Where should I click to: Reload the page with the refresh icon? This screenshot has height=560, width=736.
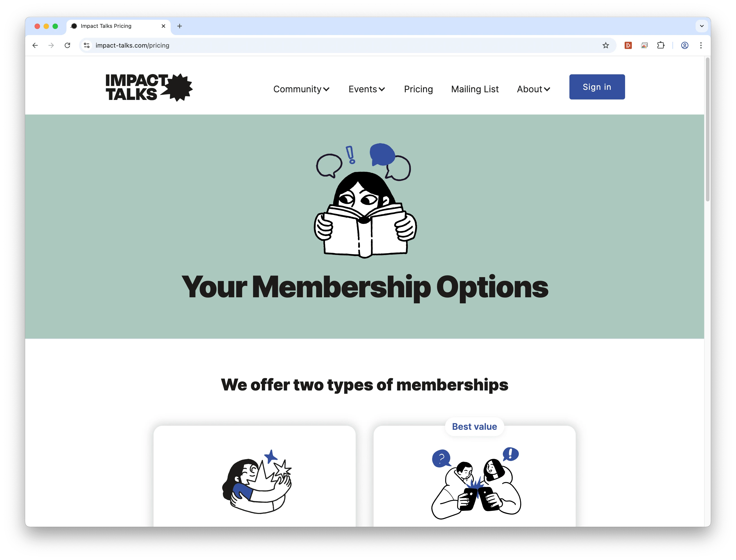[67, 45]
